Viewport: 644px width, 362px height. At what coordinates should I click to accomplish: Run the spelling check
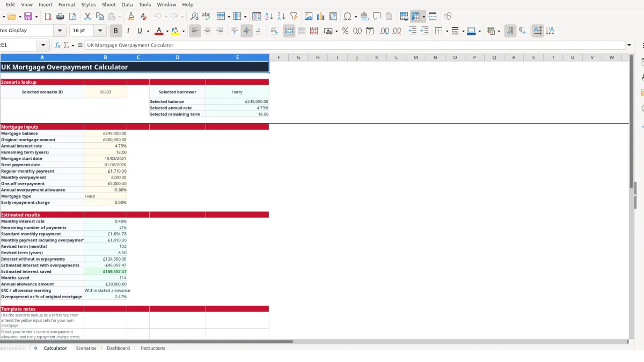click(x=206, y=17)
